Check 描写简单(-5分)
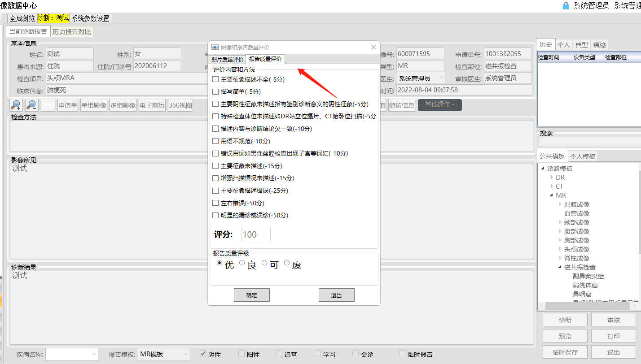Viewport: 641px width, 364px height. pos(215,91)
